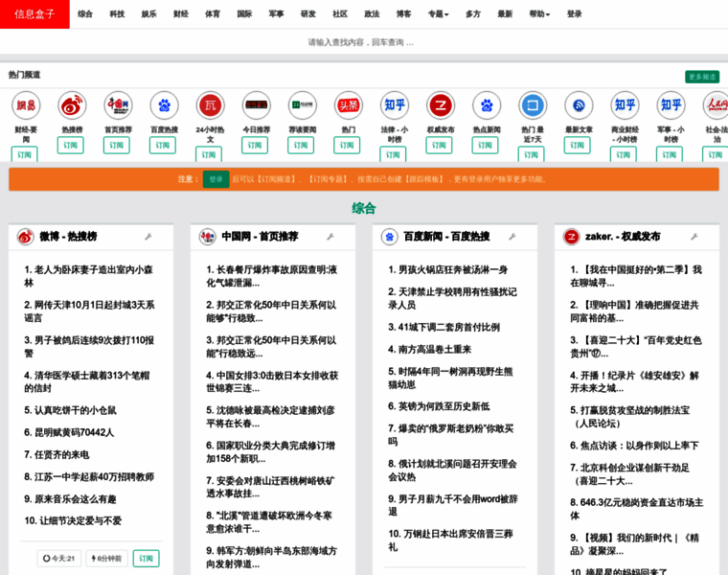Open the 荐读要闻 channel icon

[x=303, y=105]
